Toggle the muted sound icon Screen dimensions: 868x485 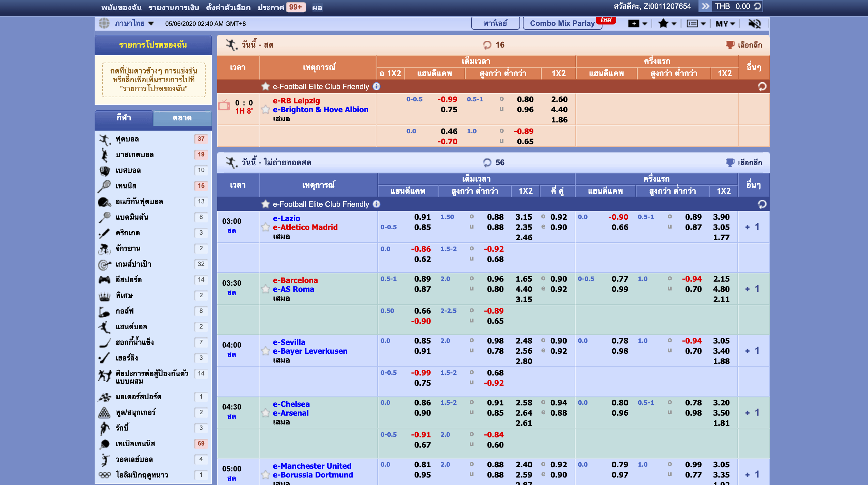[754, 23]
